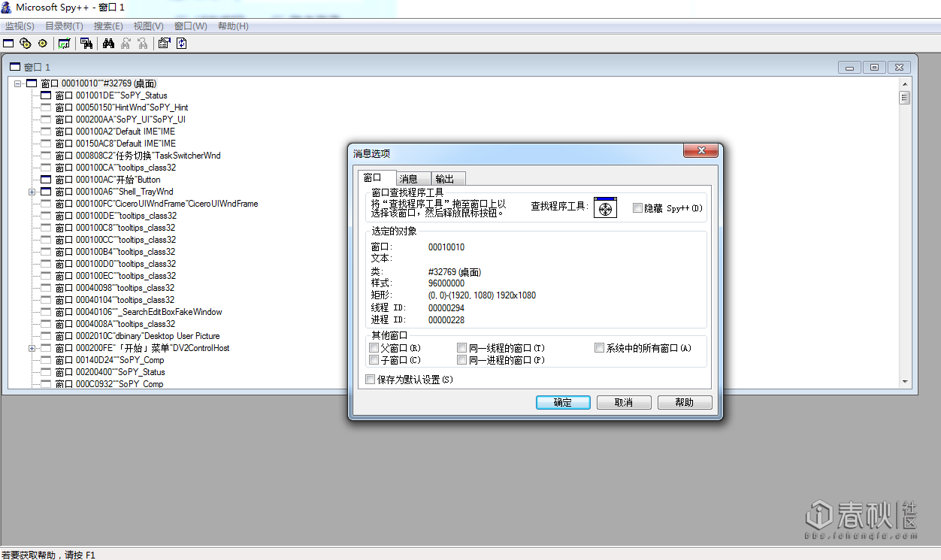Screen dimensions: 941x560
Task: Click the Refresh toolbar icon
Action: click(x=181, y=44)
